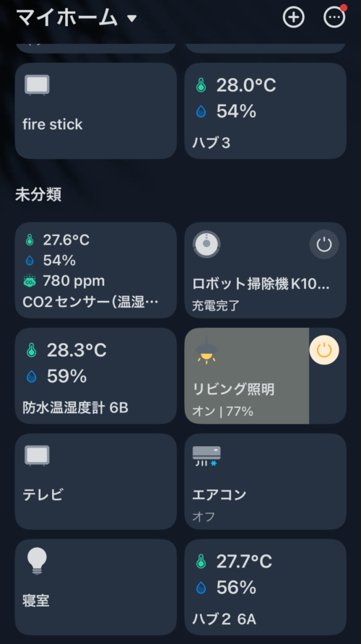Click the エアコン オフ status text
361x644 pixels.
[x=204, y=516]
